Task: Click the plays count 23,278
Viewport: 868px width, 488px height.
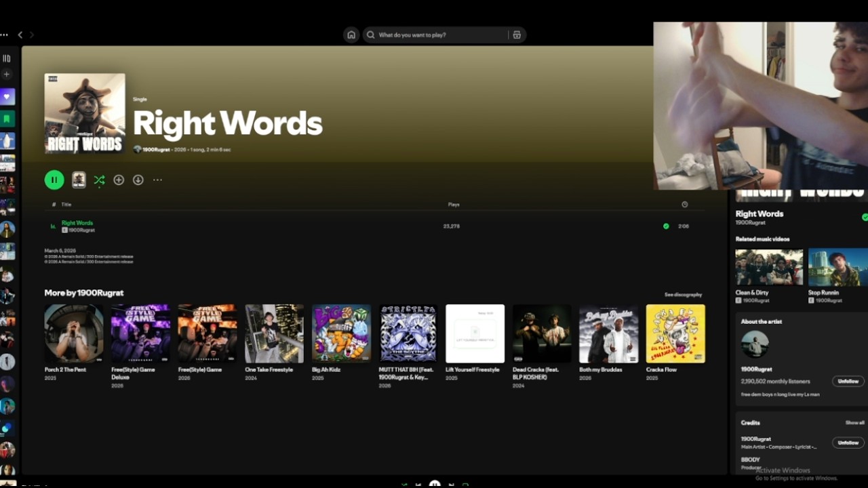Action: [452, 226]
